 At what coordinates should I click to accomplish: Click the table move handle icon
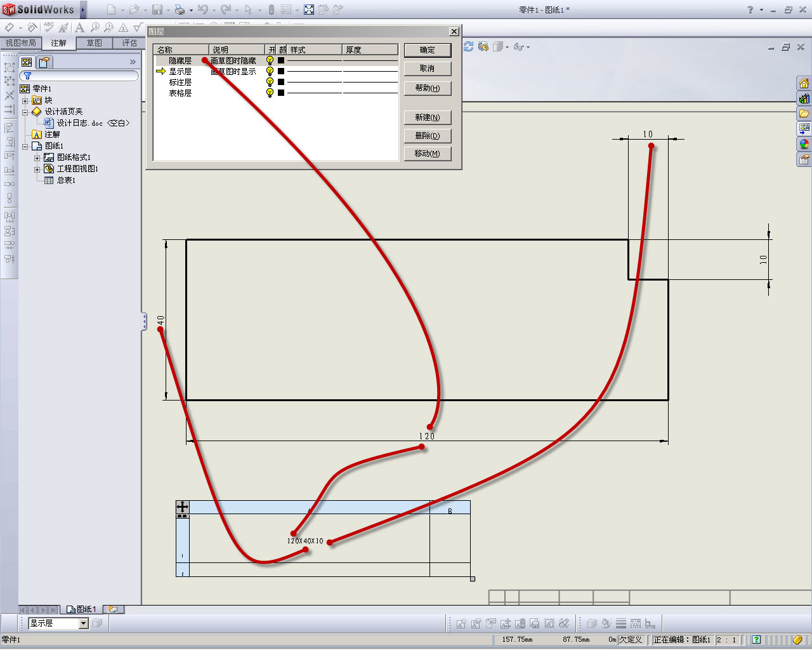[x=182, y=507]
